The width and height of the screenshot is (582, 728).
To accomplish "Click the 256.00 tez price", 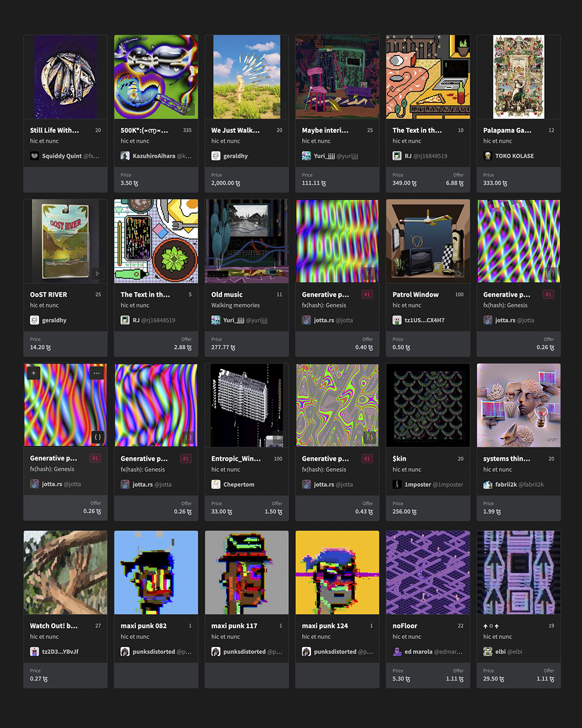I will 404,512.
